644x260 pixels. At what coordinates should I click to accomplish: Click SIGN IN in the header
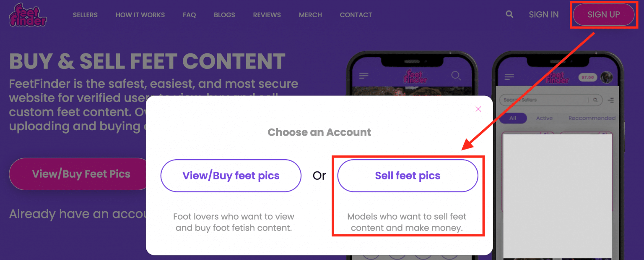[543, 14]
